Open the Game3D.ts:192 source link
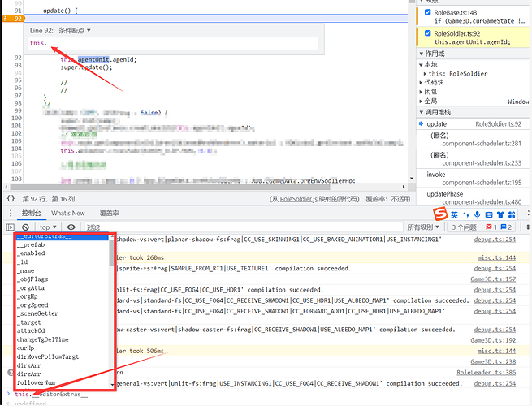 tap(493, 340)
